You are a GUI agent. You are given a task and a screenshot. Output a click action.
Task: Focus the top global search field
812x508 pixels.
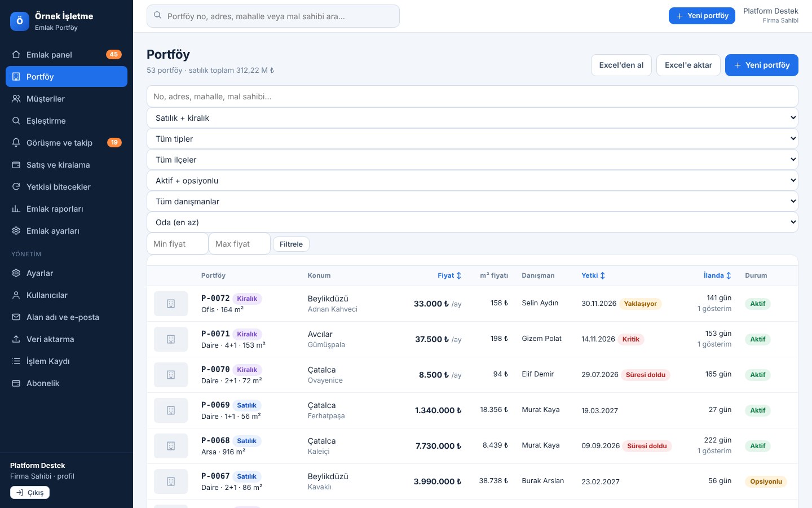point(273,16)
